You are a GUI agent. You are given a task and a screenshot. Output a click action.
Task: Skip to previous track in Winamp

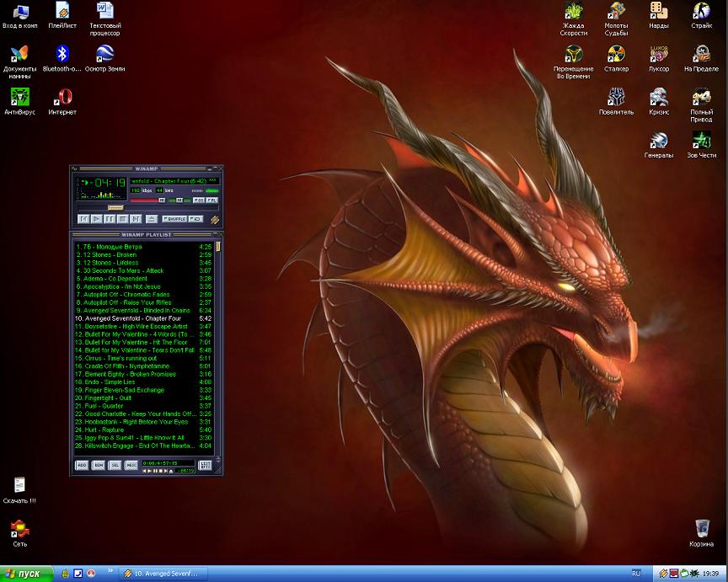[83, 219]
